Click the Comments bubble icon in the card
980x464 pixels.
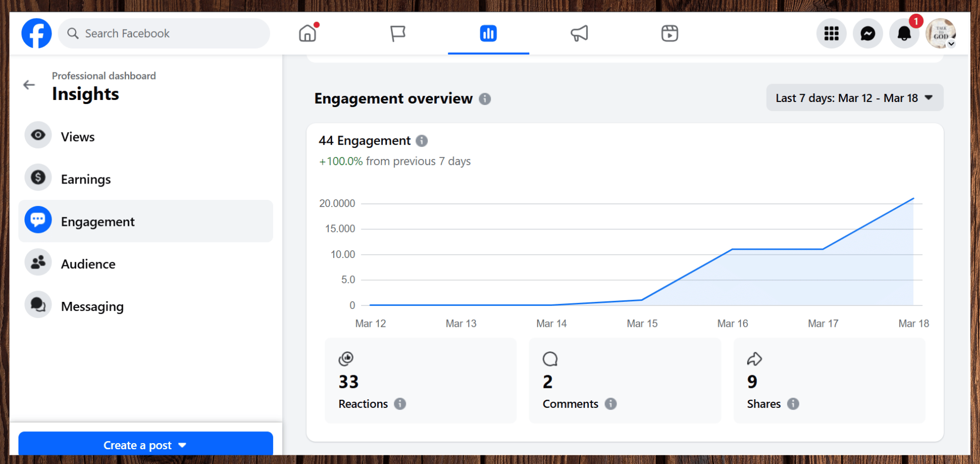point(550,359)
